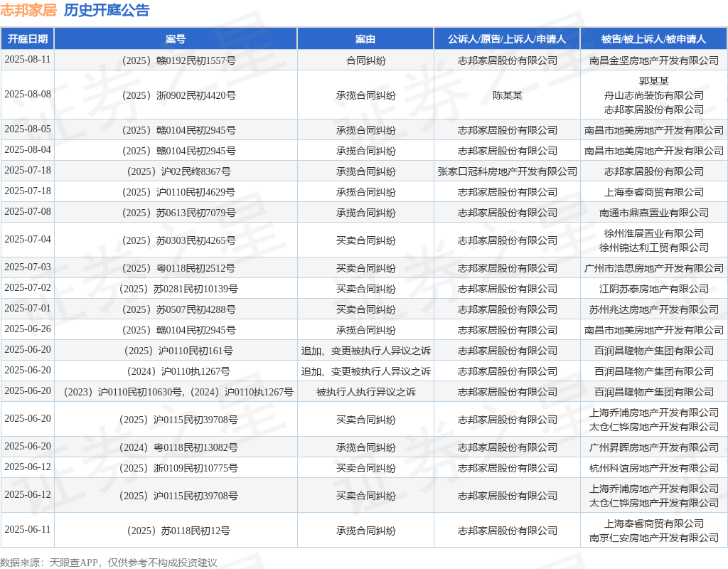Select case number 粤0118民初13082号
Screen dimensions: 728x569
pos(178,447)
